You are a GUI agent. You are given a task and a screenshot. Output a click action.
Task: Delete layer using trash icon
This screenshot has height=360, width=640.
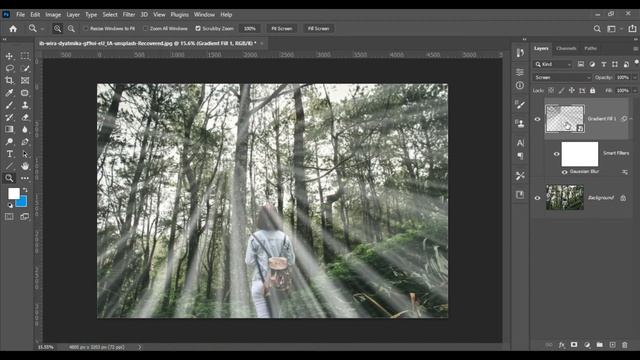pos(624,345)
